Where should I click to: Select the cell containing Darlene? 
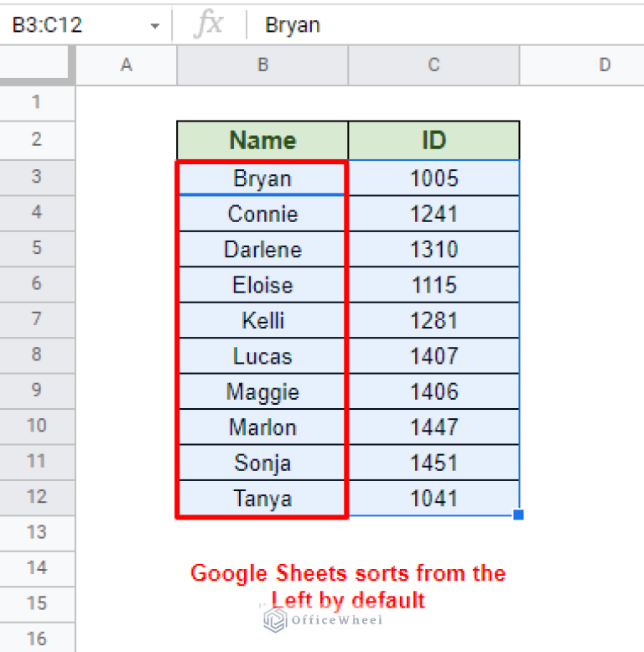[x=262, y=250]
